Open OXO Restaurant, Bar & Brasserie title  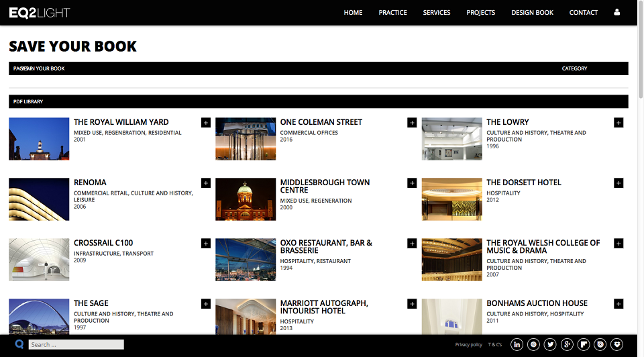tap(326, 246)
